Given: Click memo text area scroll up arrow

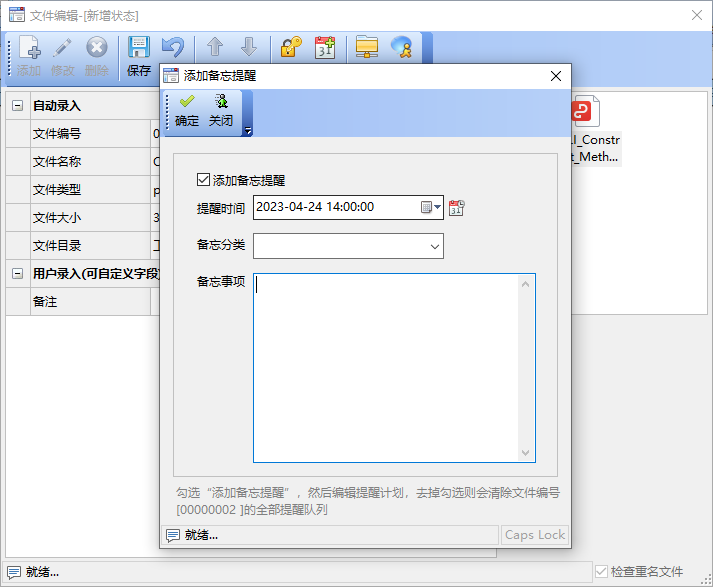Looking at the screenshot, I should pos(526,284).
